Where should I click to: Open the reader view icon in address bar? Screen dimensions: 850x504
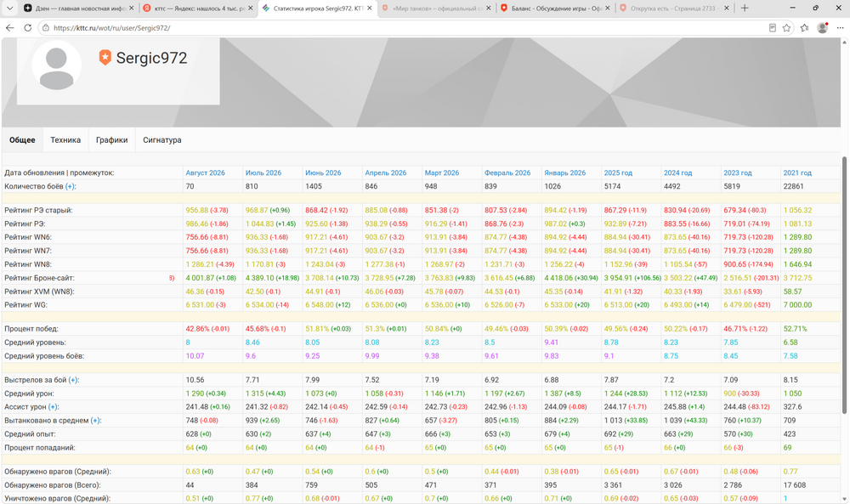point(773,28)
